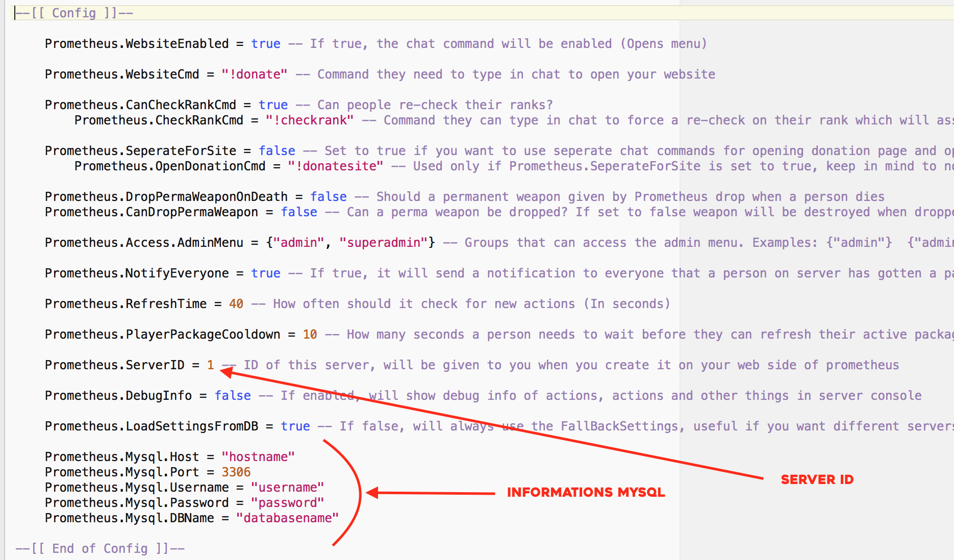The image size is (954, 560).
Task: Click comment 'If true, the chat command will be enabled'
Action: (x=461, y=44)
